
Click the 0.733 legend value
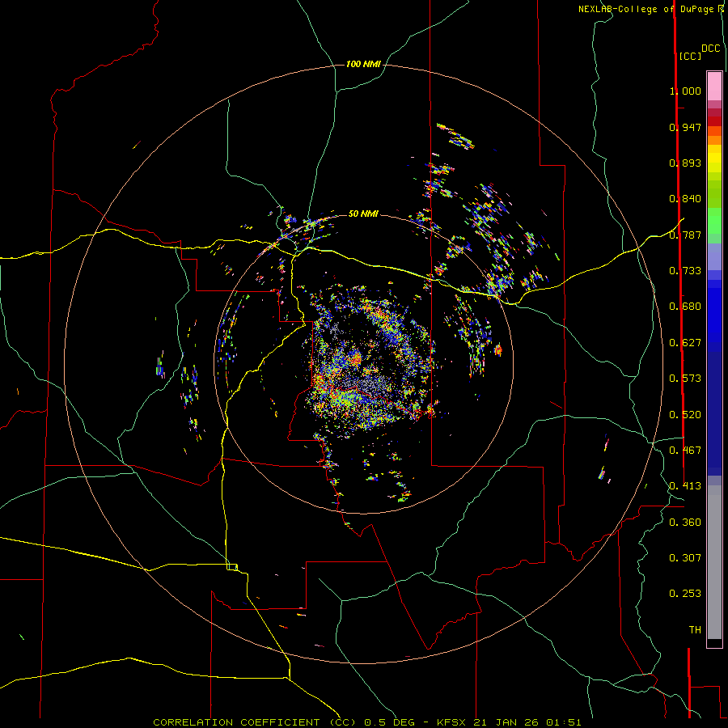(x=685, y=271)
